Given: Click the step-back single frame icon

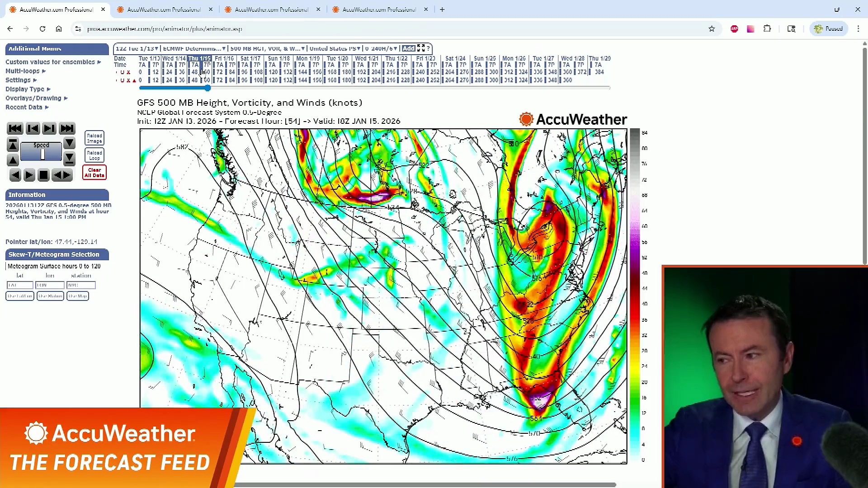Looking at the screenshot, I should (x=32, y=128).
